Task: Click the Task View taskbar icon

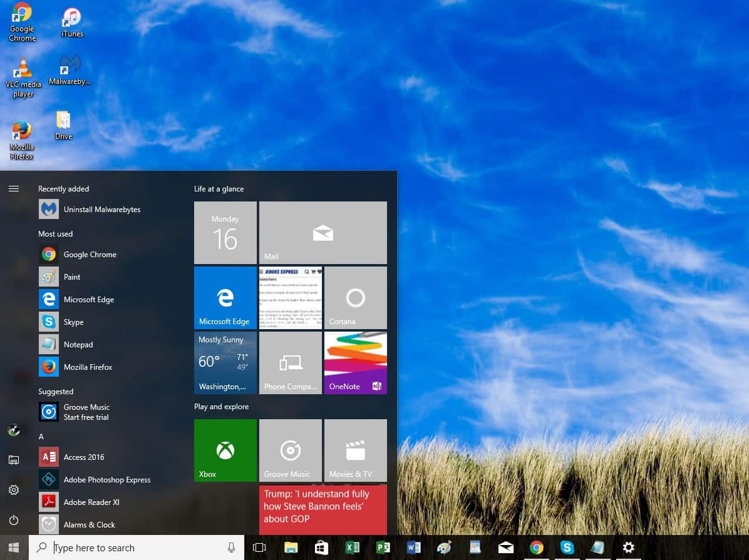Action: point(259,547)
